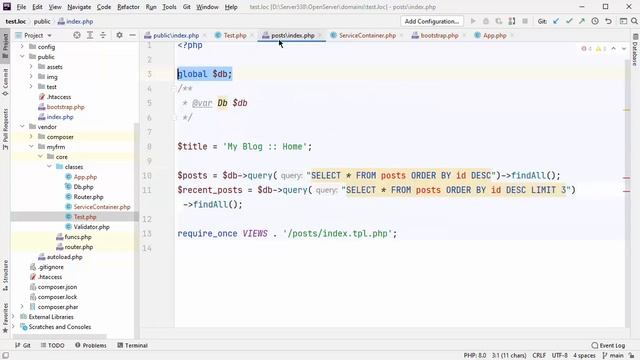Open Git history clock icon
Screen dimensions: 640x360
pos(595,21)
